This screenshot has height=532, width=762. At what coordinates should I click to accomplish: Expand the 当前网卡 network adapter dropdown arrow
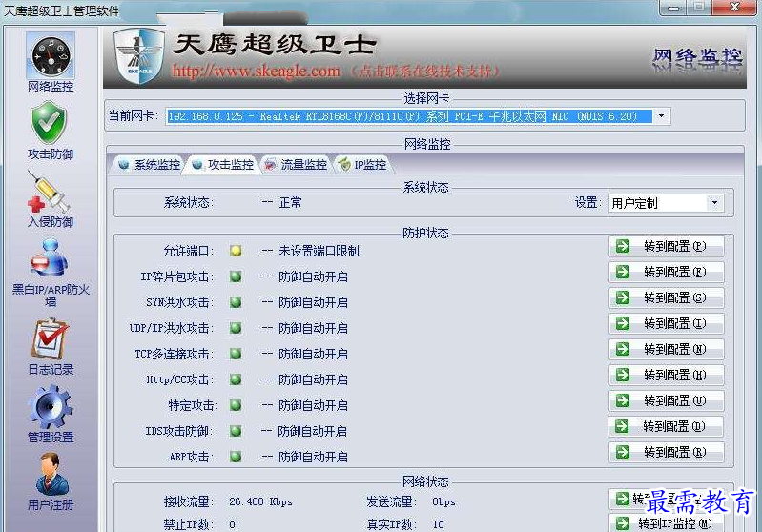pyautogui.click(x=661, y=116)
